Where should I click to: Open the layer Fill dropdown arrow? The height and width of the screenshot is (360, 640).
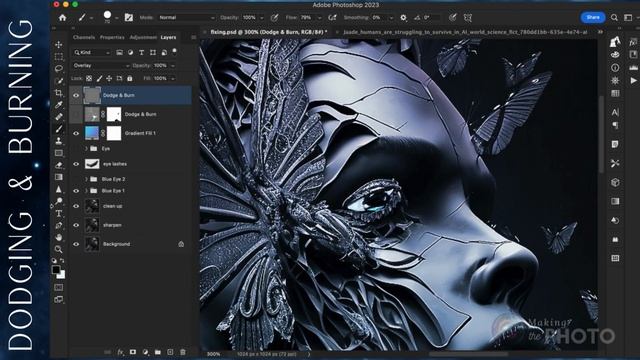[173, 78]
